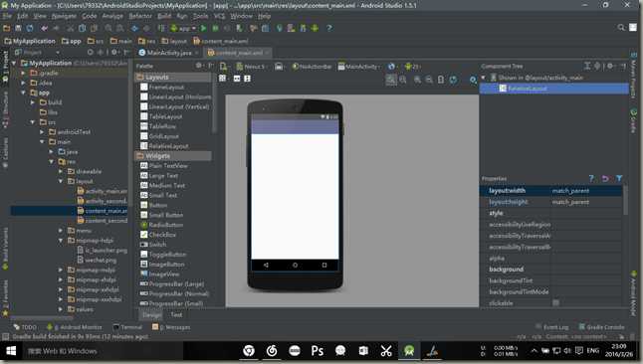Toggle the Project tool window side tab
643x364 pixels.
5,67
